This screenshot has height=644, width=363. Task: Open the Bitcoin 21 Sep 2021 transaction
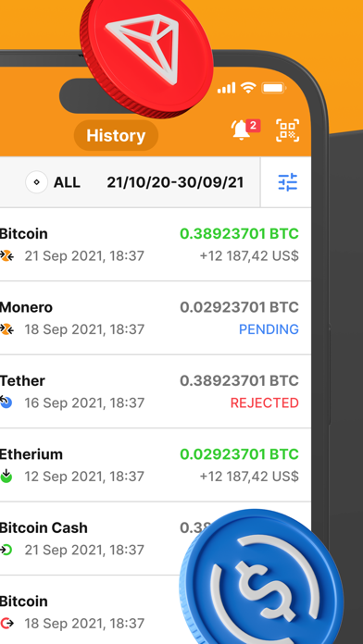156,244
